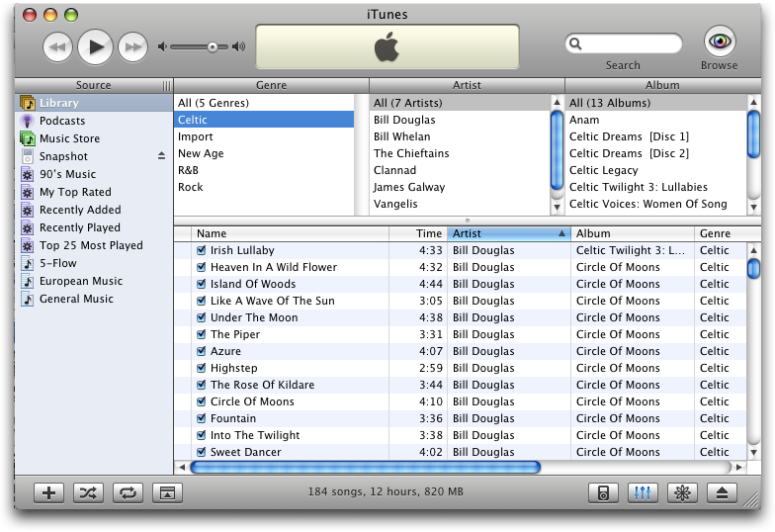
Task: Uncheck Like A Wave Of The Sun
Action: click(202, 301)
